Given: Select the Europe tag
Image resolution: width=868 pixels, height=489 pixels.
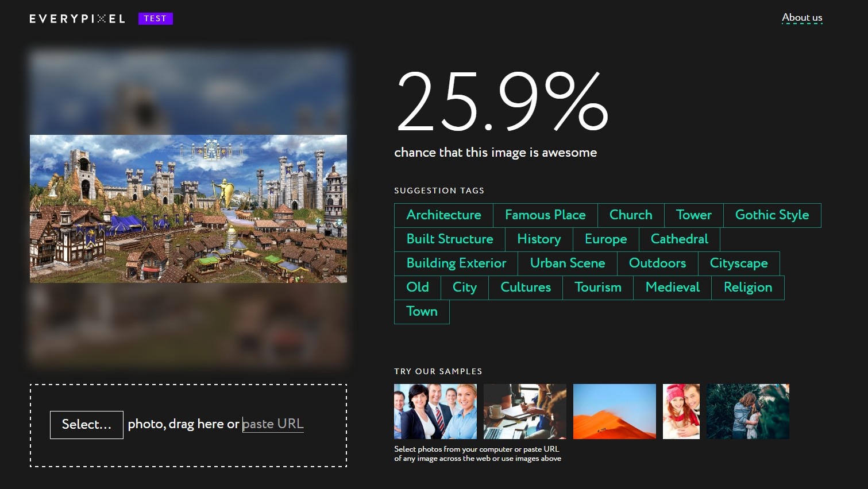Looking at the screenshot, I should (x=605, y=239).
